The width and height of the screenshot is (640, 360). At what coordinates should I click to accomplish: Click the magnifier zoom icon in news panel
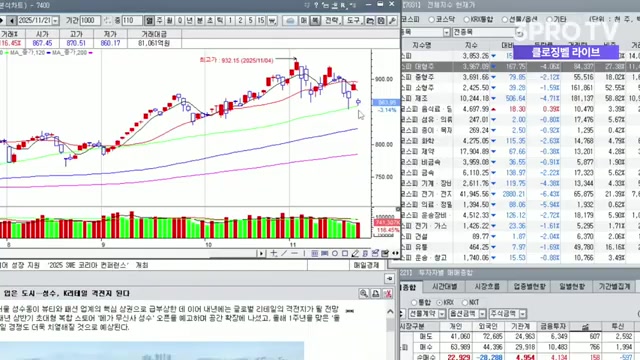pos(364,293)
